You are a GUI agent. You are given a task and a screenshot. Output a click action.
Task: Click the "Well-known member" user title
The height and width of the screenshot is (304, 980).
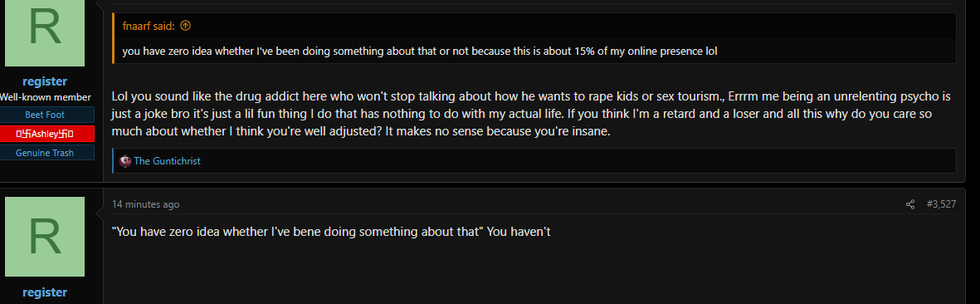(x=45, y=97)
